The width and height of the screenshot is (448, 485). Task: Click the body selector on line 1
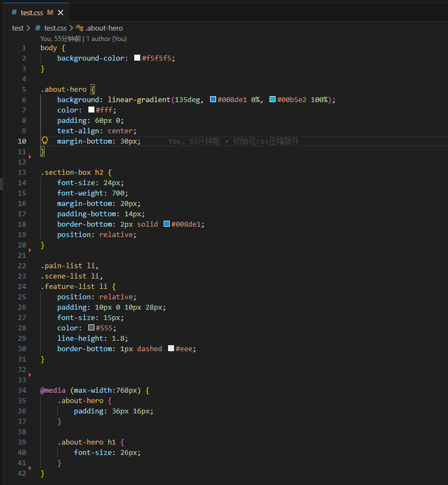49,48
